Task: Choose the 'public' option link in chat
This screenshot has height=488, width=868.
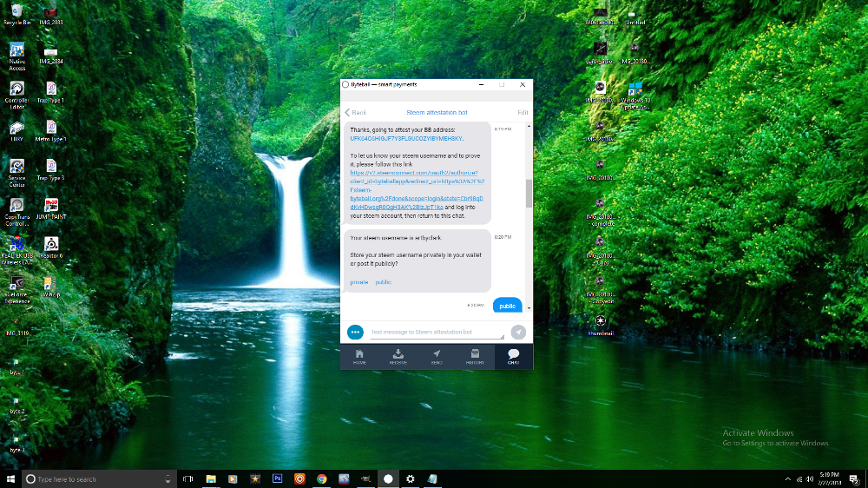Action: click(x=383, y=282)
